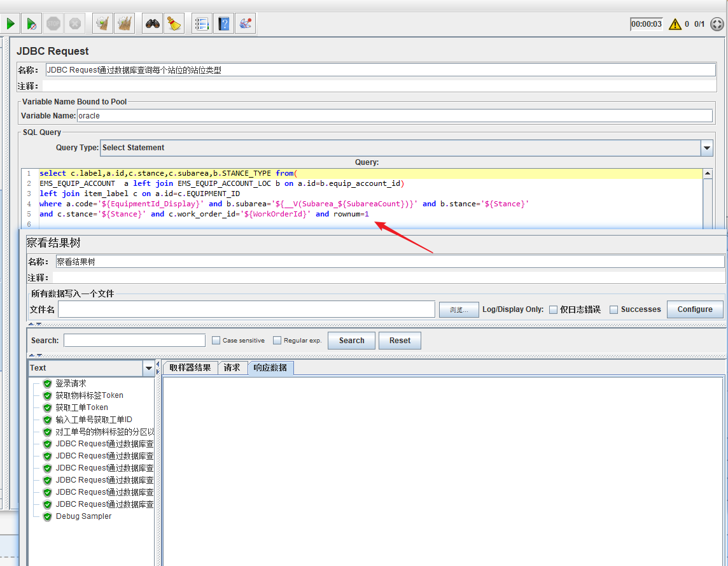Image resolution: width=728 pixels, height=566 pixels.
Task: Start the test with the green play icon
Action: click(10, 23)
